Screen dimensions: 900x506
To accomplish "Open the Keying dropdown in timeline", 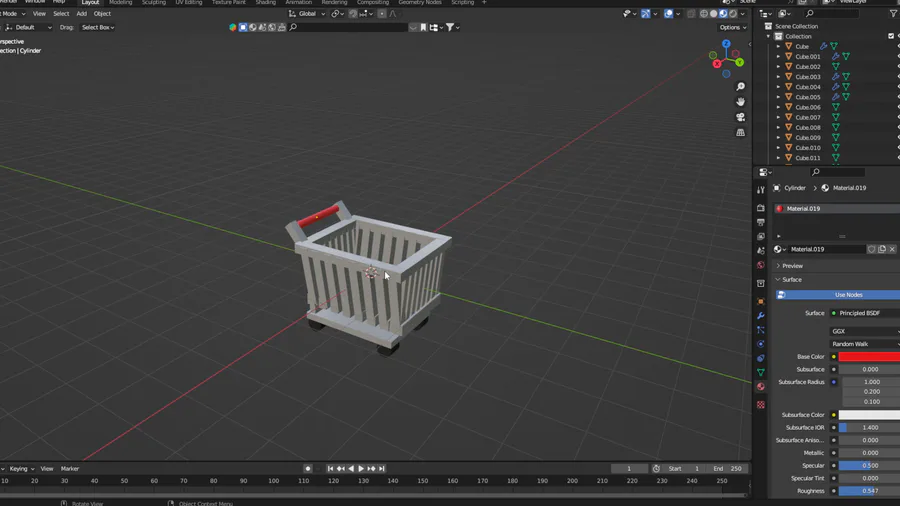I will [x=21, y=469].
